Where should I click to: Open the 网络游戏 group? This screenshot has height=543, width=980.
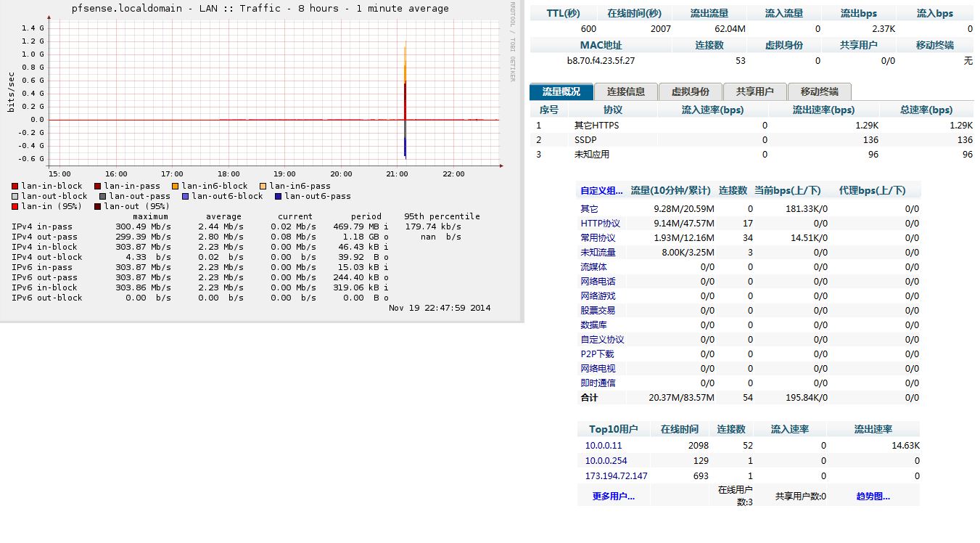[598, 296]
